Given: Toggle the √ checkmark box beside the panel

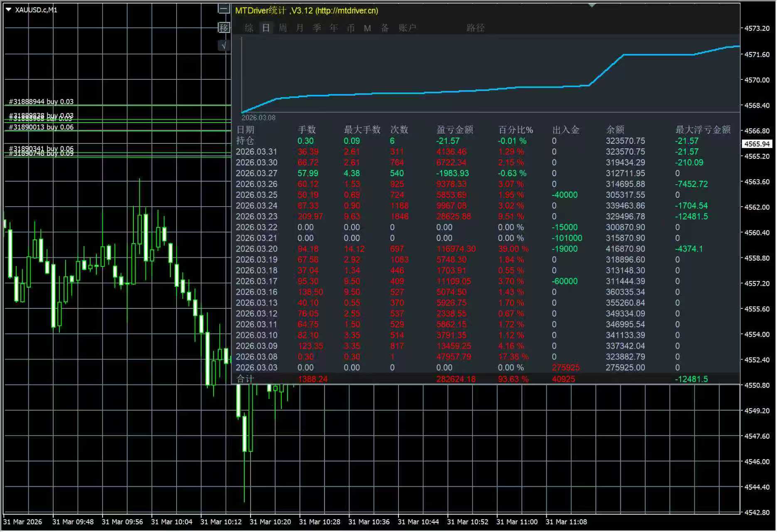Looking at the screenshot, I should pos(224,45).
